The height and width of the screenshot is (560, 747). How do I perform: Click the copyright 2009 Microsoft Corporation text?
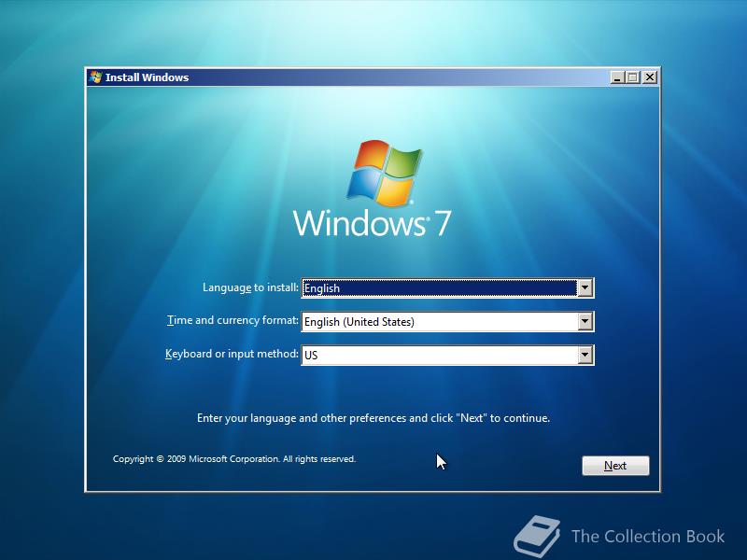pos(234,459)
